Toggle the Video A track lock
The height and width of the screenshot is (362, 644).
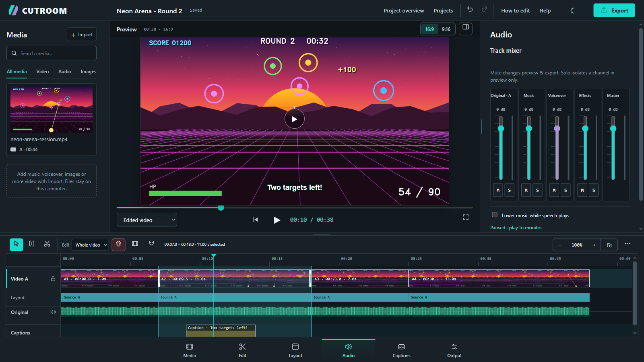tap(53, 279)
